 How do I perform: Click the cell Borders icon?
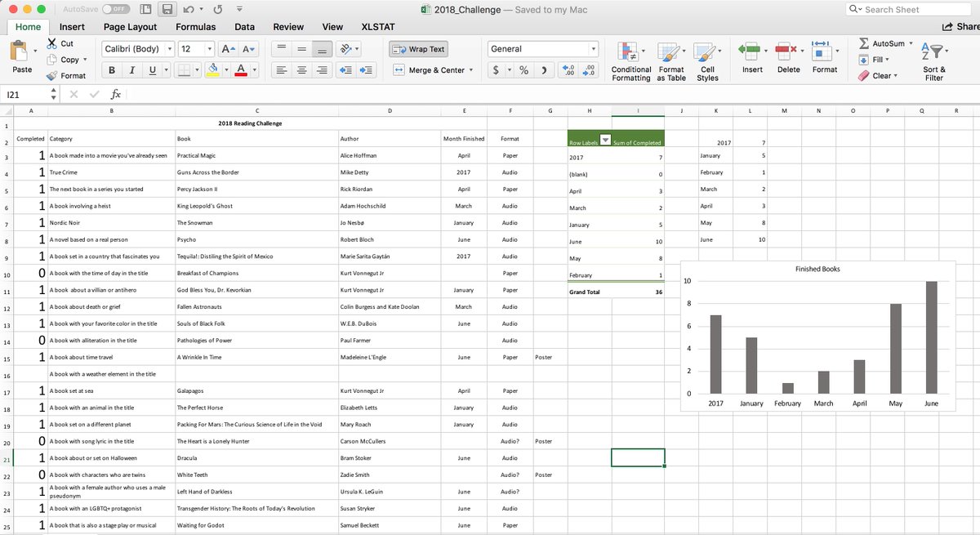pyautogui.click(x=185, y=70)
